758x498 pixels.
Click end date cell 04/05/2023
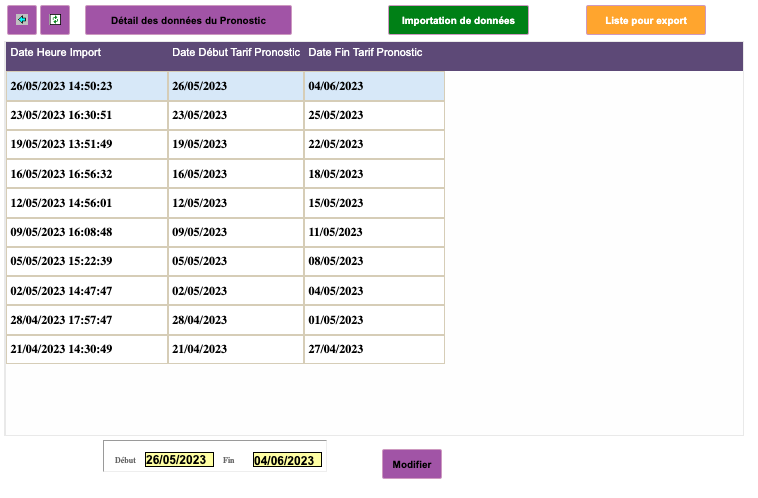(x=375, y=291)
